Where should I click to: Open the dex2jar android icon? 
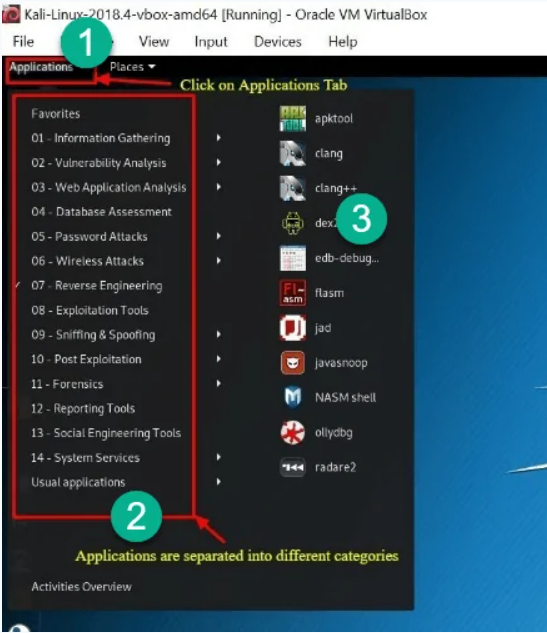(x=293, y=223)
